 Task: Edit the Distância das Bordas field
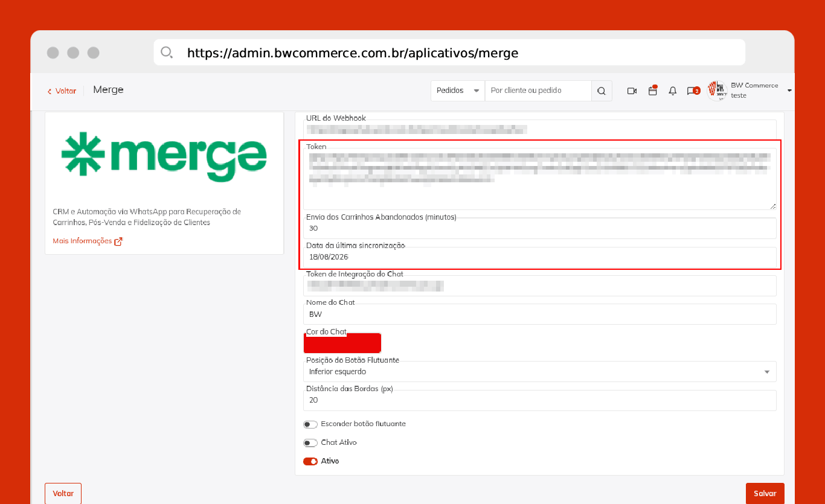(540, 400)
